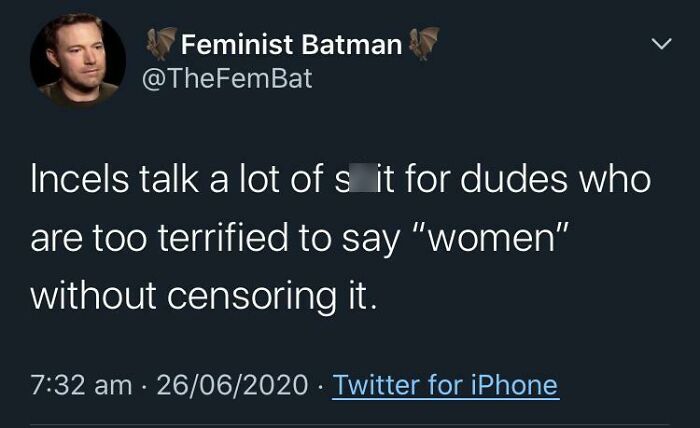
Task: Click the dot separator after 7:32 am
Action: point(145,386)
